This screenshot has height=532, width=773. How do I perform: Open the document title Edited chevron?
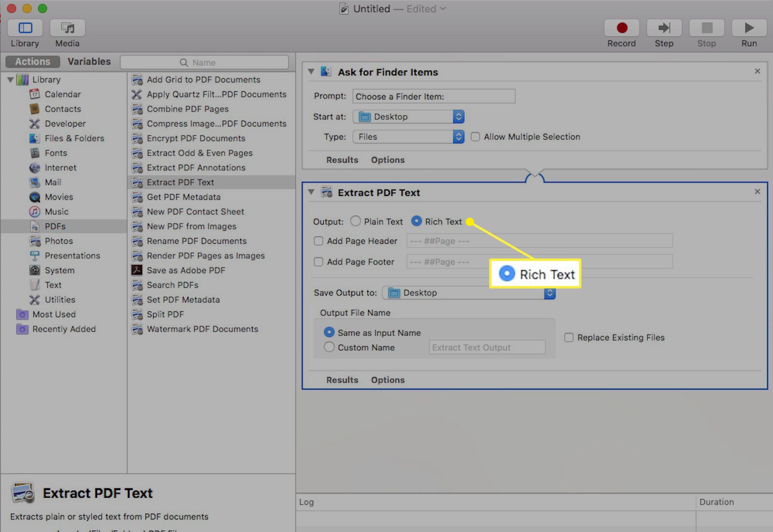pyautogui.click(x=443, y=9)
